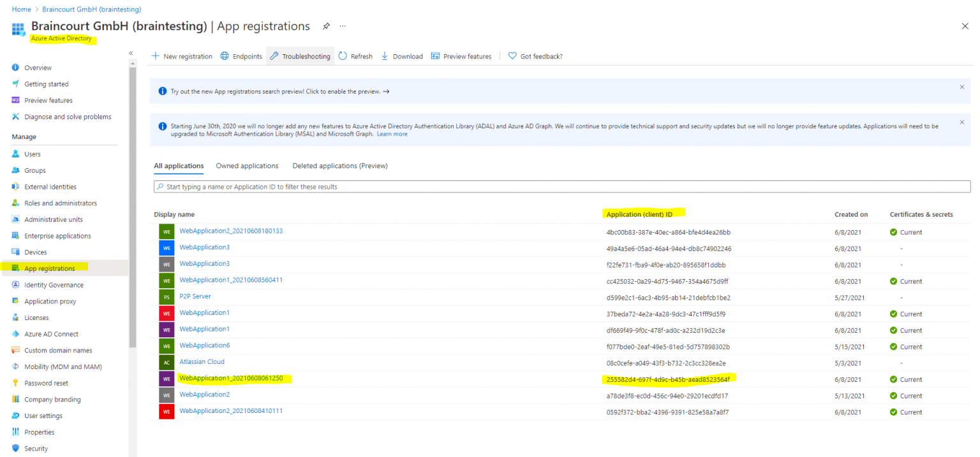Click the Got feedback heart icon
Image resolution: width=980 pixels, height=457 pixels.
(x=512, y=56)
